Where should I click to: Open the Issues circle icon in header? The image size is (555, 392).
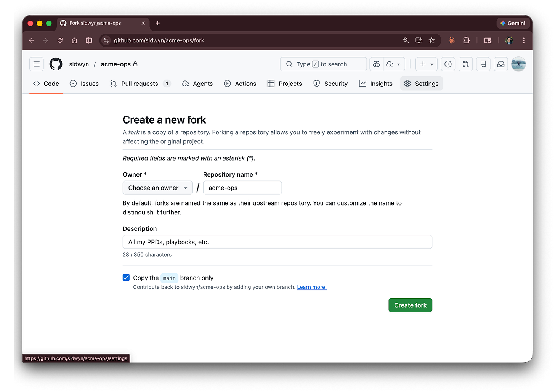(x=448, y=64)
